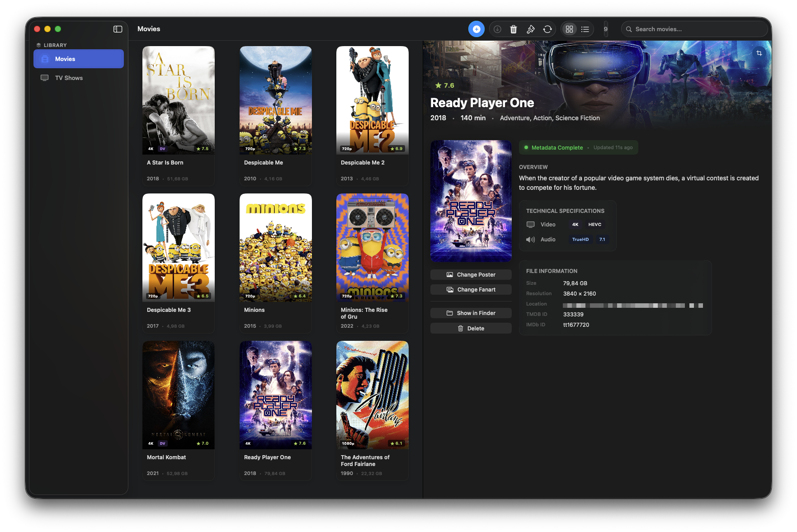797x532 pixels.
Task: Toggle the sidebar visibility
Action: [118, 29]
